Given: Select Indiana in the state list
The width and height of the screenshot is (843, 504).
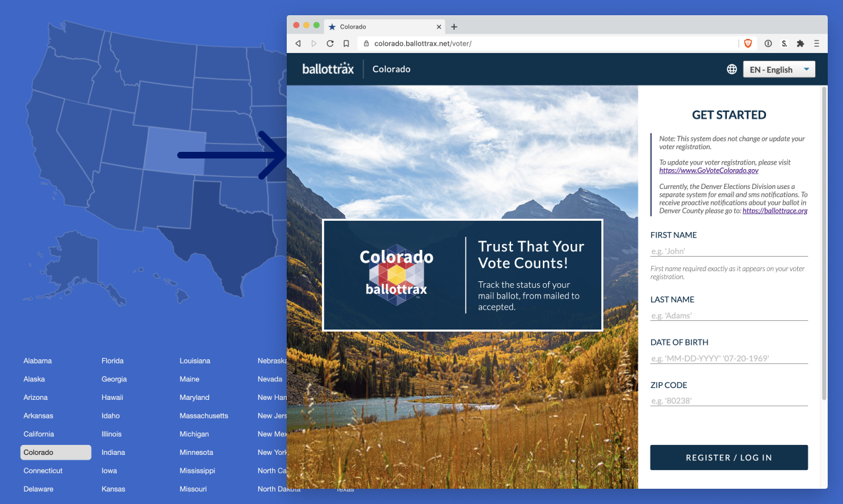Looking at the screenshot, I should click(x=113, y=452).
